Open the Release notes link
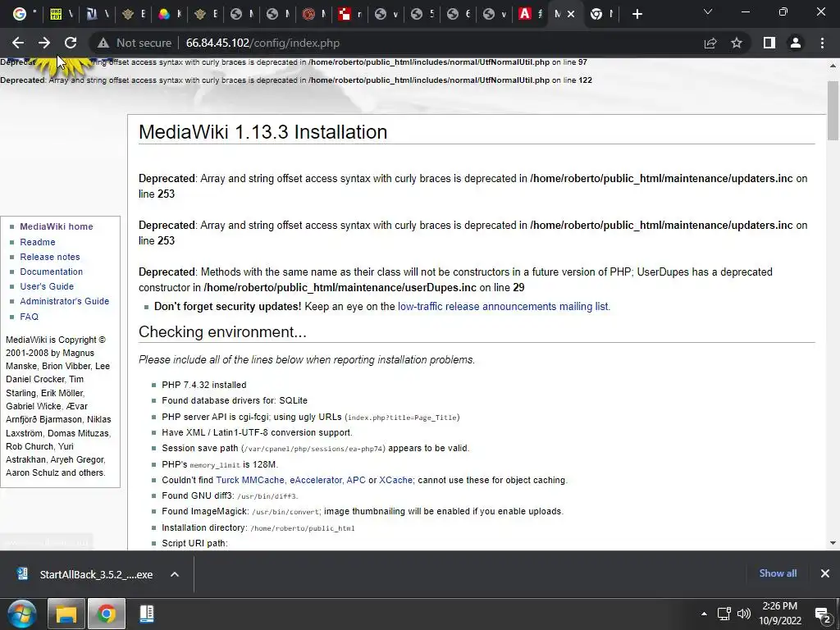 50,257
